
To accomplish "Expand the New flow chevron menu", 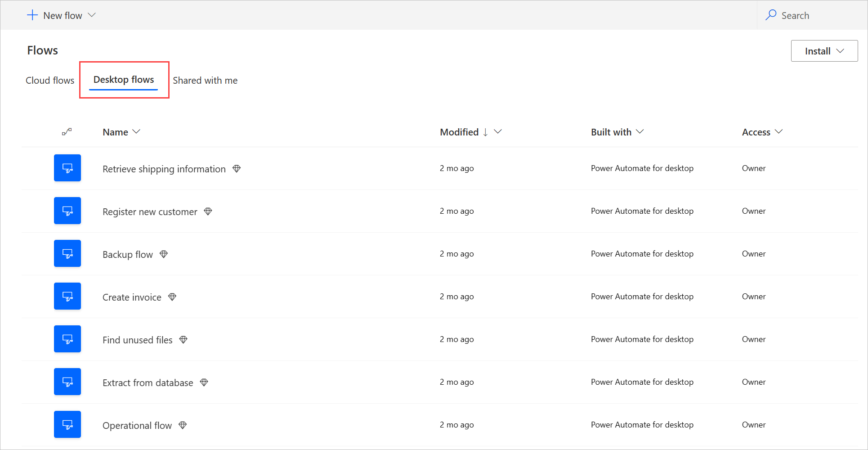I will click(92, 15).
